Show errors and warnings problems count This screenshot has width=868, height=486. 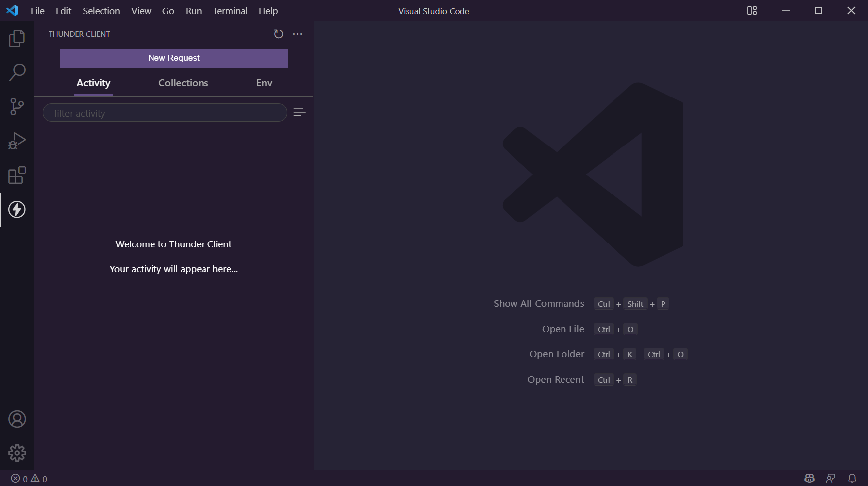[29, 479]
